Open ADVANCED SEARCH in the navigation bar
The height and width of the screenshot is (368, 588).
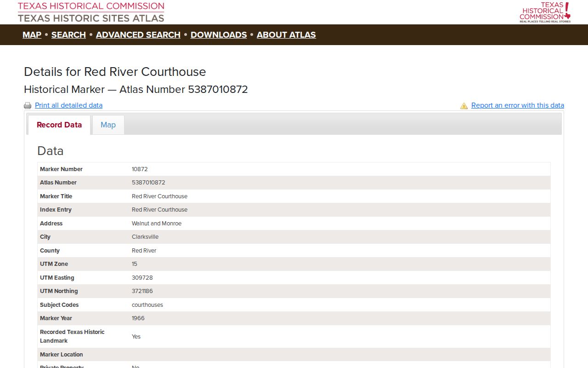coord(138,35)
